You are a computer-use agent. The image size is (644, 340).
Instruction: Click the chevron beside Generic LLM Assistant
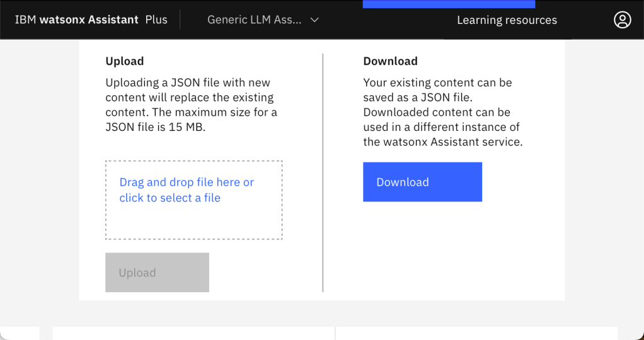(x=314, y=20)
